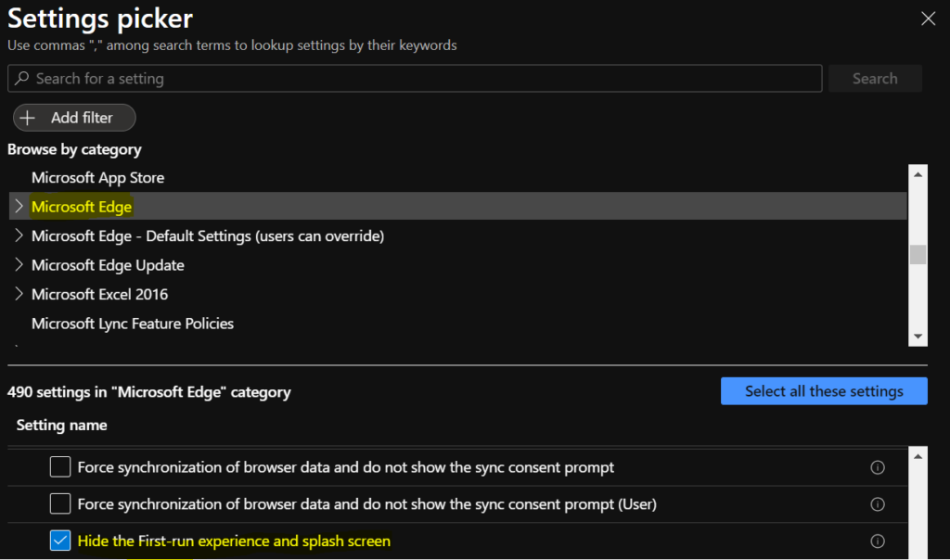The height and width of the screenshot is (560, 950).
Task: Enable the sync consent prompt (User) setting
Action: click(59, 503)
